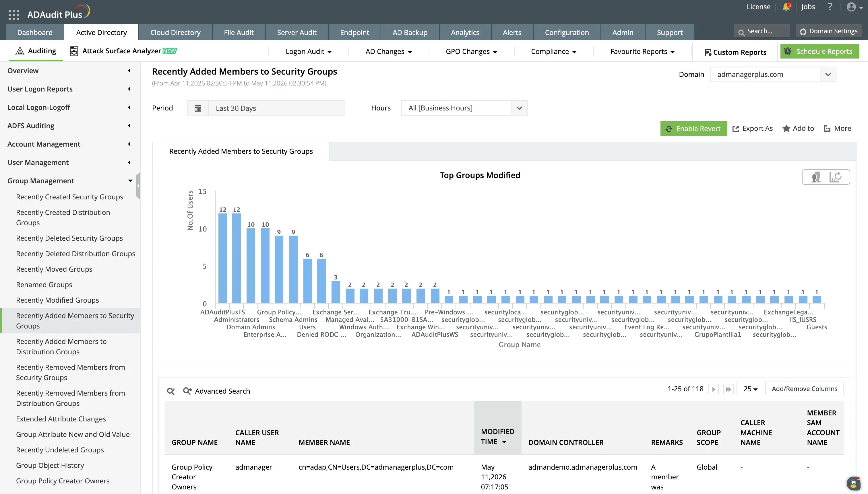The width and height of the screenshot is (868, 494).
Task: Open the Server Audit tab
Action: click(x=297, y=32)
